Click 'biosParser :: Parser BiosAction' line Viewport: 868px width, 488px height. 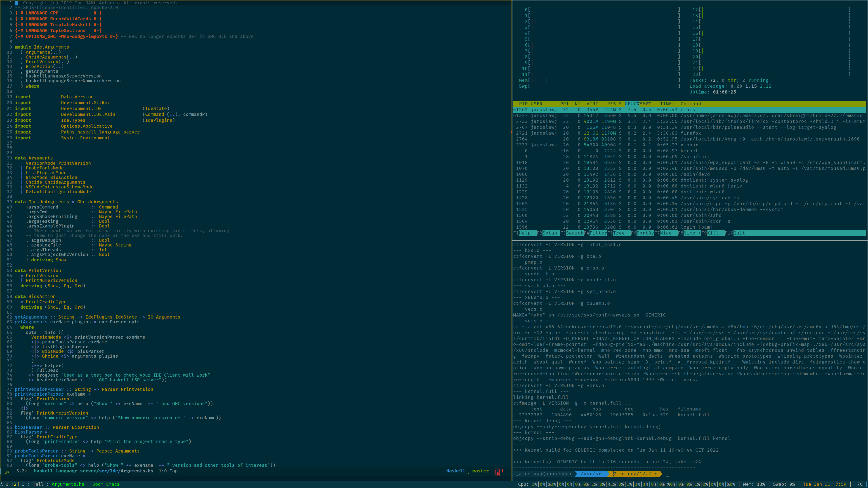coord(57,427)
